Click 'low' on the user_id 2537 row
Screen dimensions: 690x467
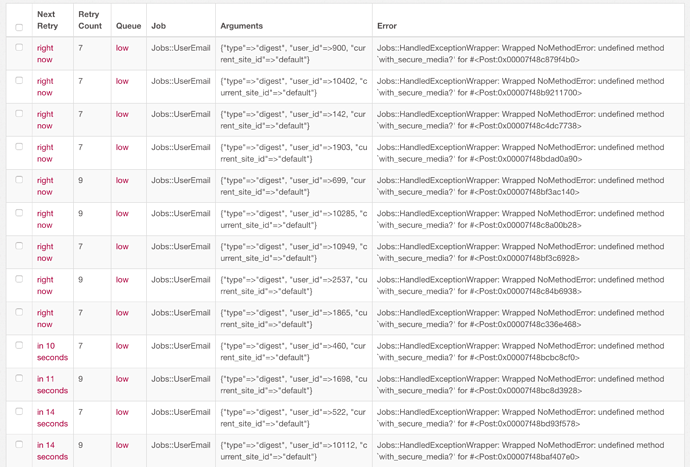pos(122,279)
